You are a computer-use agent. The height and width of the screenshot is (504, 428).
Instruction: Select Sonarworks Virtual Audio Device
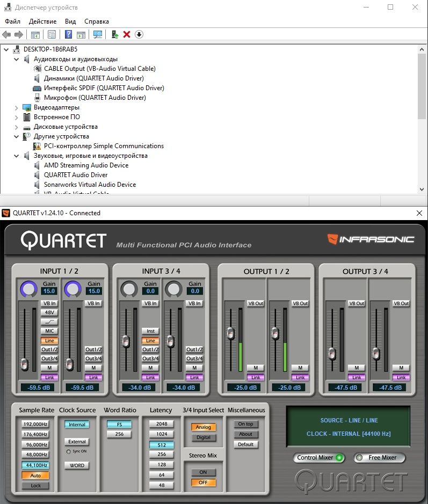[x=90, y=185]
